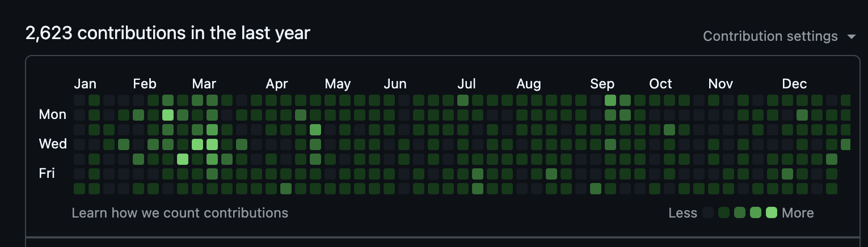Click the brightest legend square next to More
Image resolution: width=868 pixels, height=247 pixels.
(x=772, y=213)
